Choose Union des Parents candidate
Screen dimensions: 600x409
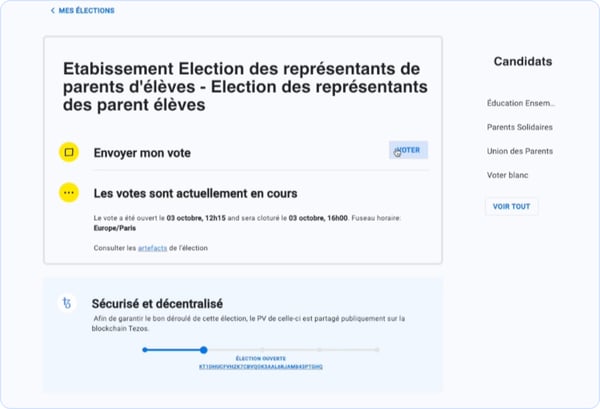click(x=518, y=151)
